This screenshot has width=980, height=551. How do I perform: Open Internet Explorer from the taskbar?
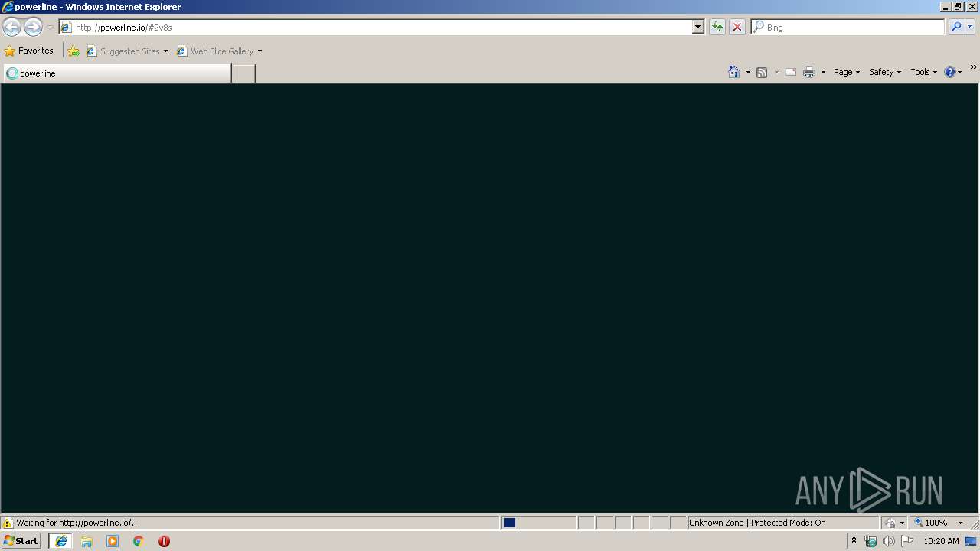click(61, 541)
